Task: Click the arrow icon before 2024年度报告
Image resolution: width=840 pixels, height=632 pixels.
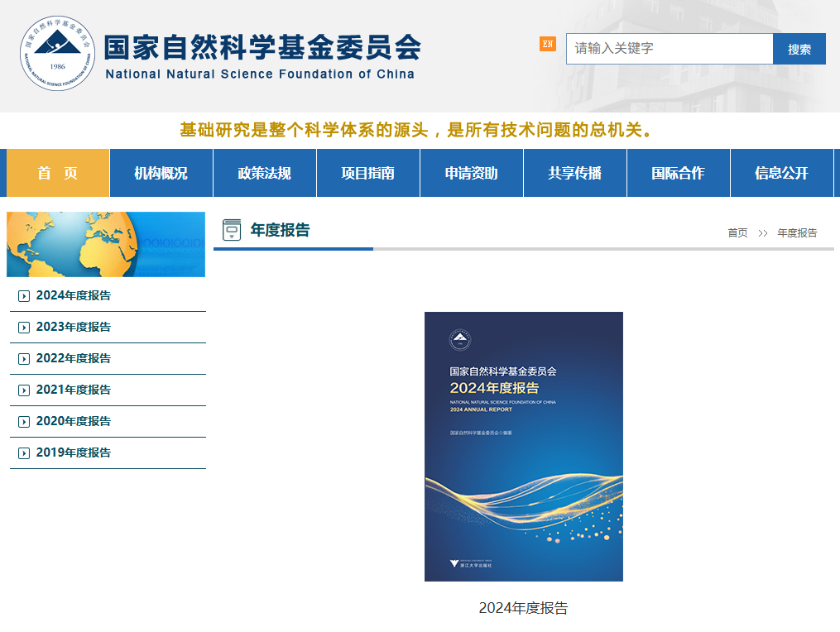Action: (x=23, y=295)
